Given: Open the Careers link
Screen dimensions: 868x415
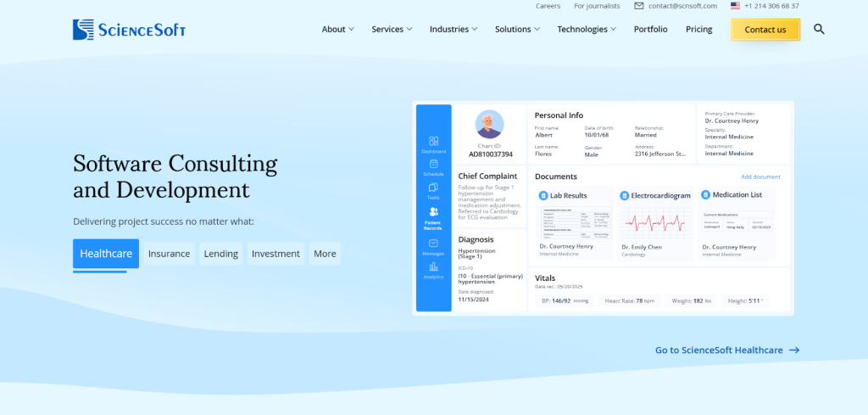Looking at the screenshot, I should tap(548, 6).
